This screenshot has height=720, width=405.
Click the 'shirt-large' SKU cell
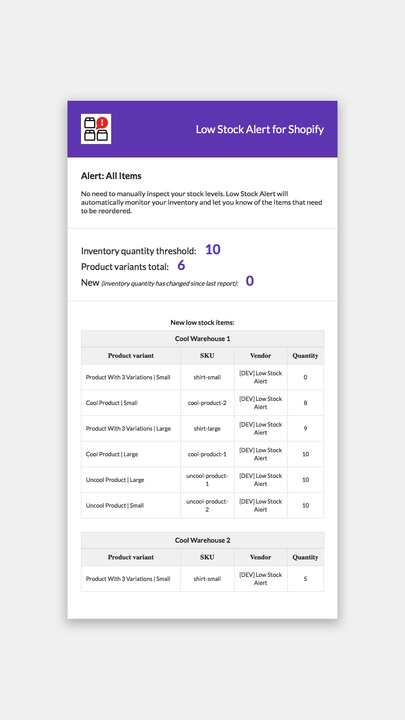tap(207, 429)
